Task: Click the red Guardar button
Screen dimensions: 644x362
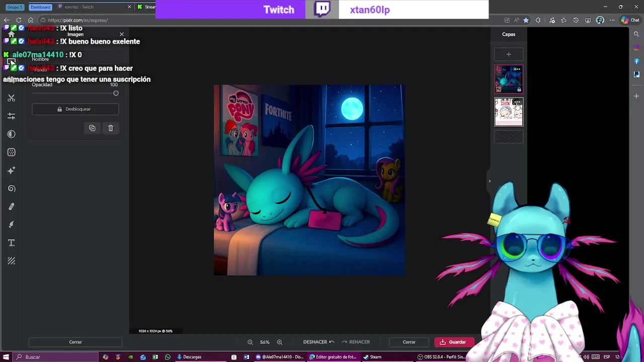Action: point(454,342)
